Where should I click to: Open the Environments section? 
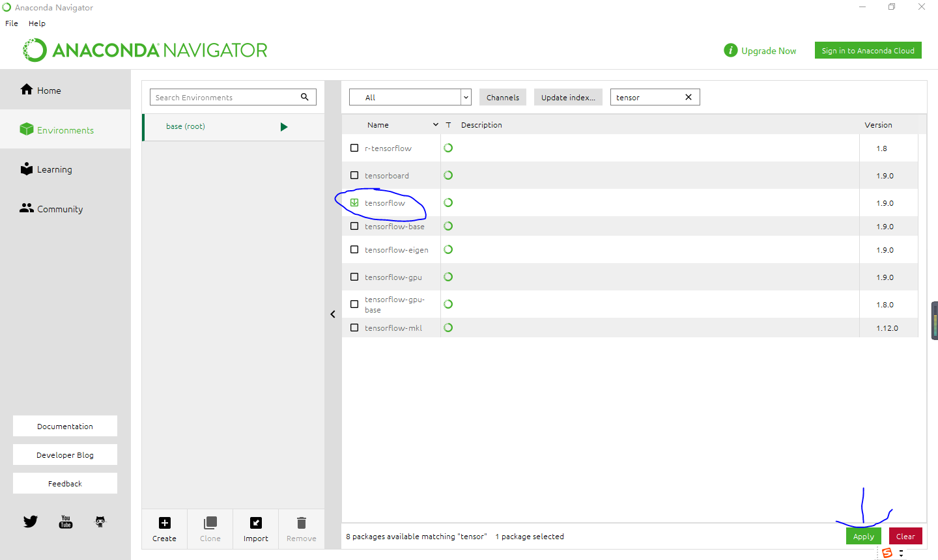65,130
